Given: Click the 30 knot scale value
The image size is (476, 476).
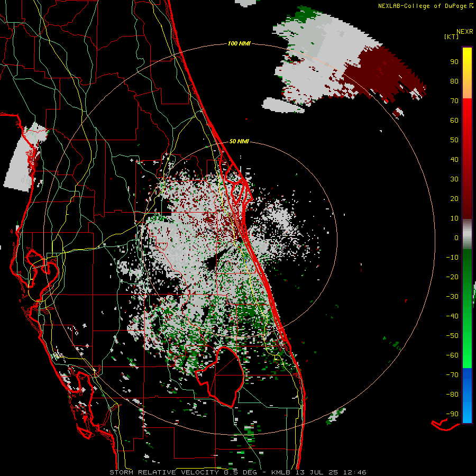Looking at the screenshot, I should click(x=454, y=179).
